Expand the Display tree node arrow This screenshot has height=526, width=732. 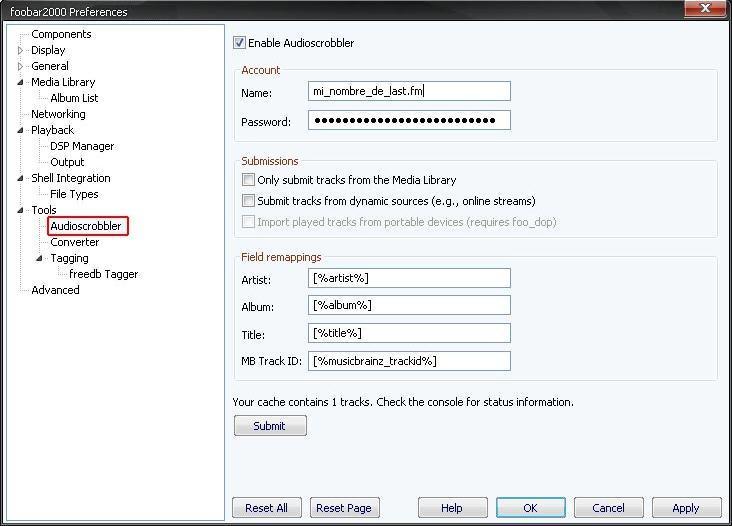tap(20, 50)
